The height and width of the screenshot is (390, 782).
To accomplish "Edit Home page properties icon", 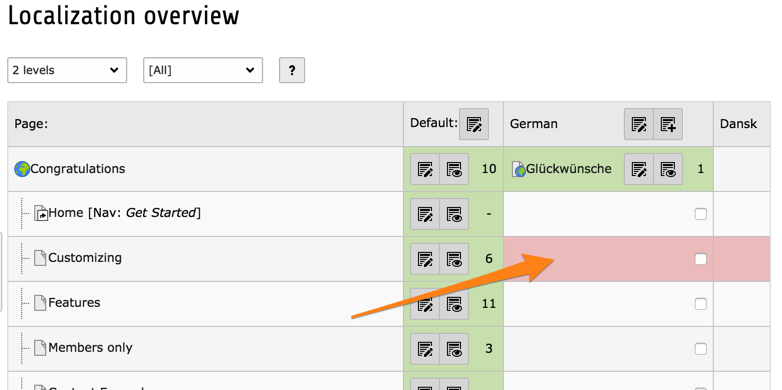I will pyautogui.click(x=425, y=214).
